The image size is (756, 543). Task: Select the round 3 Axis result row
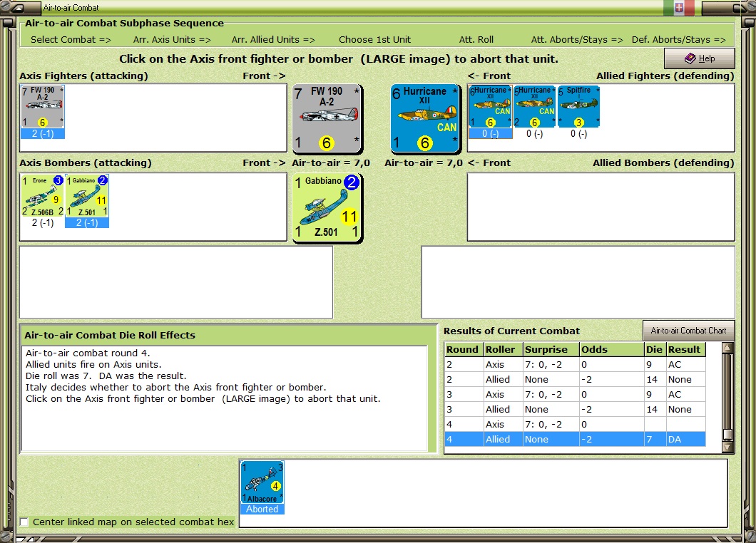click(575, 394)
